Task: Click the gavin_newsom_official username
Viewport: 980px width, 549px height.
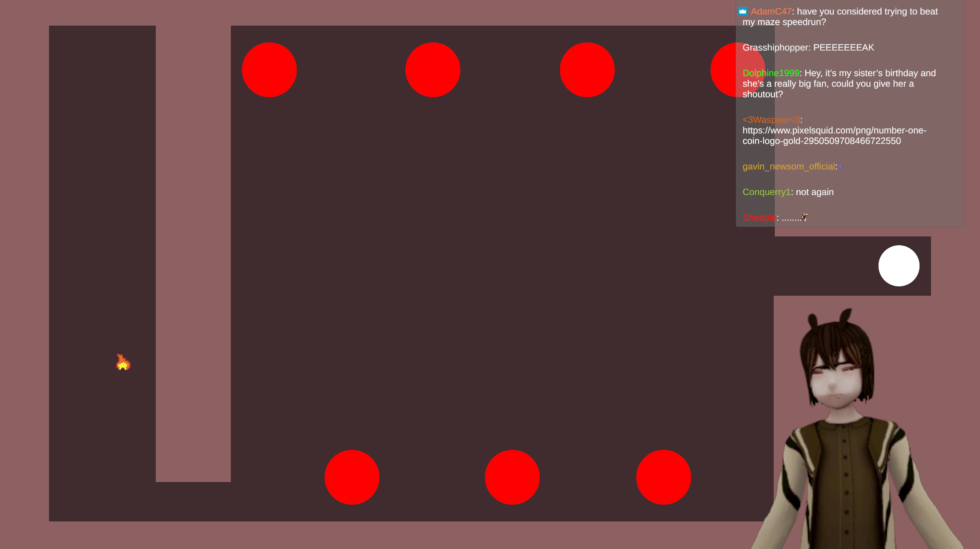Action: pos(788,166)
